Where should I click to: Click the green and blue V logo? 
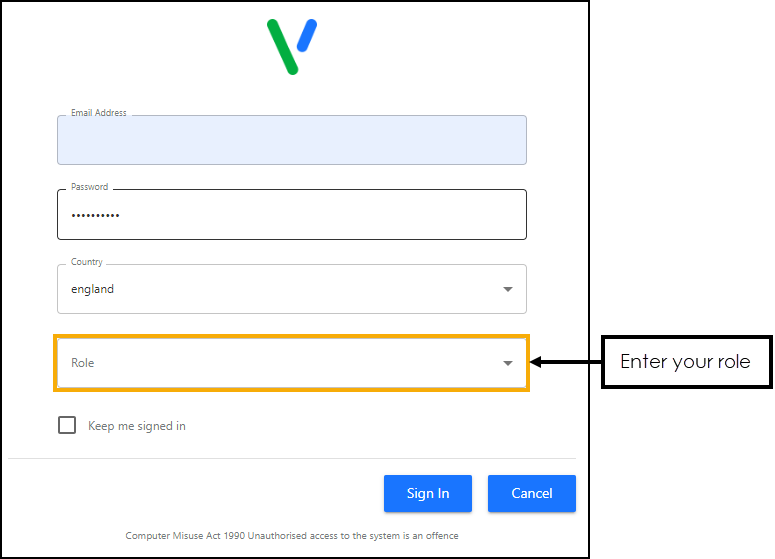pyautogui.click(x=292, y=46)
